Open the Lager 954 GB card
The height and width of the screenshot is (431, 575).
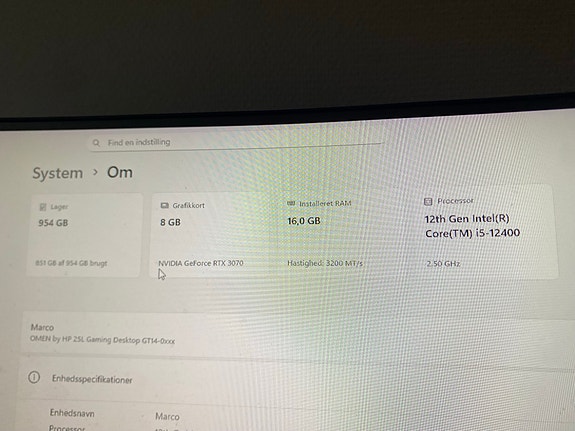click(84, 235)
